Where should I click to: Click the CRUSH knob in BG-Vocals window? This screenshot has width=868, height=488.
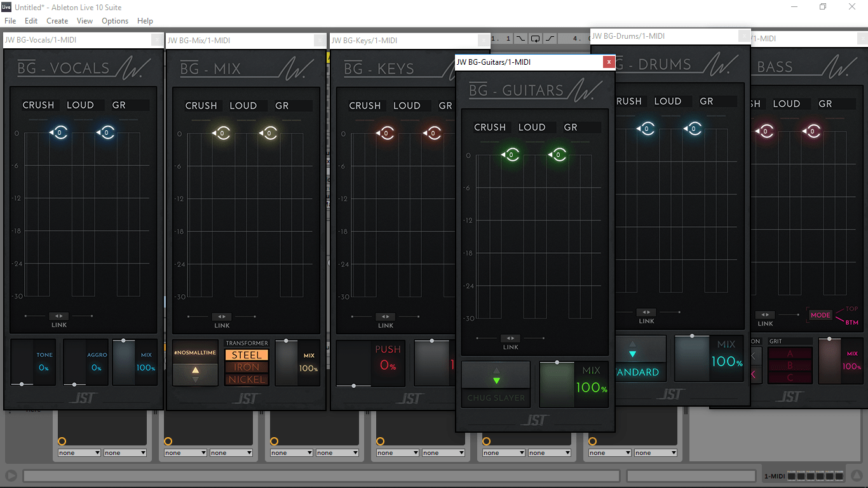click(60, 133)
